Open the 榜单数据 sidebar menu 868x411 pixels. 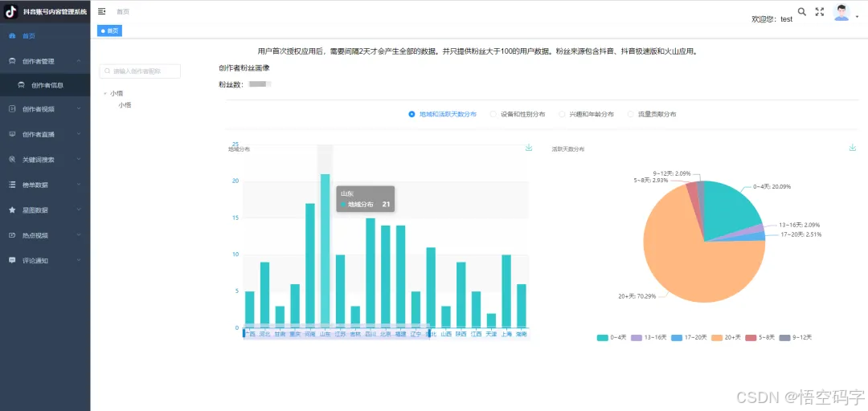pos(45,185)
